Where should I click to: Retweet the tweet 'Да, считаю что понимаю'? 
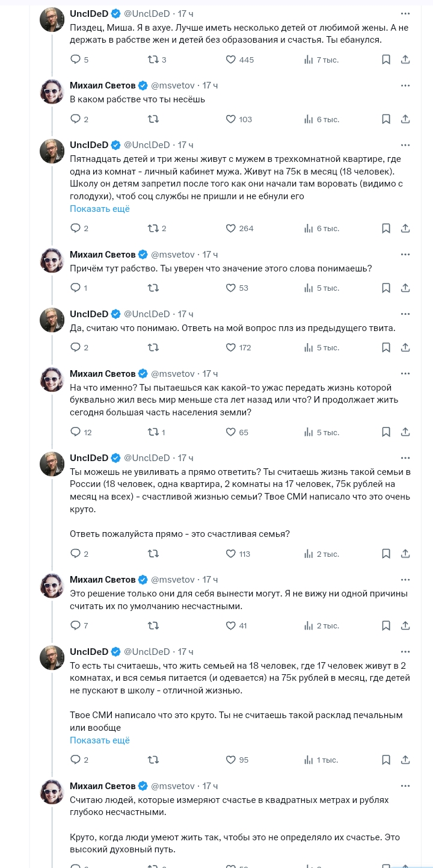point(153,347)
